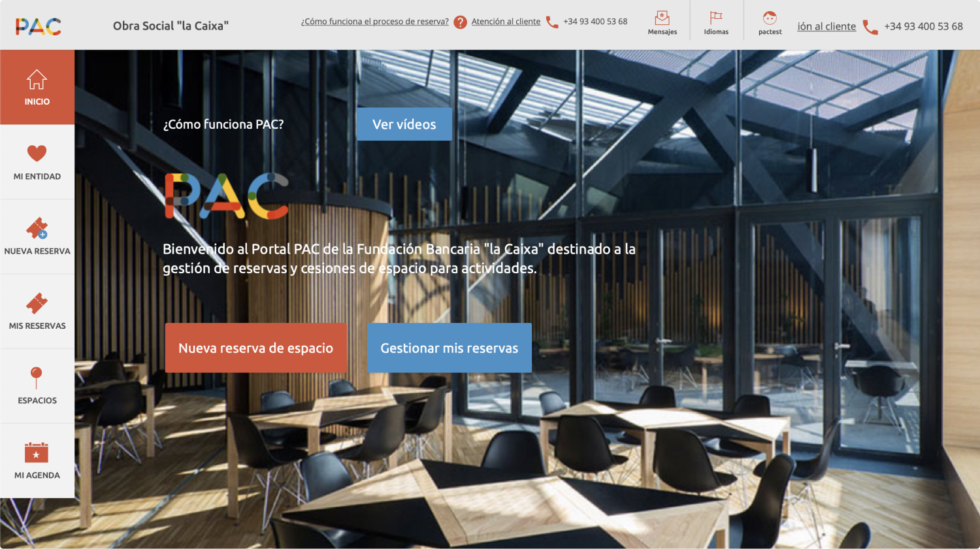Open Mis Reservas ticket icon
980x549 pixels.
tap(37, 303)
